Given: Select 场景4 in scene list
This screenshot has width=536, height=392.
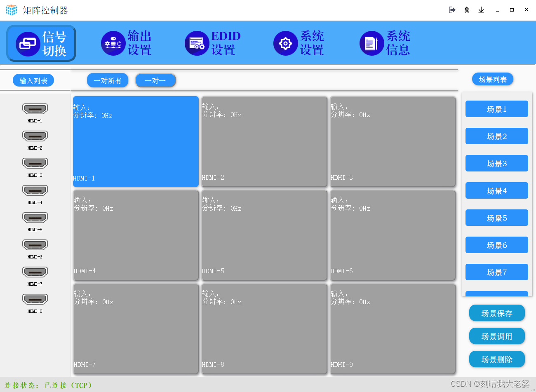Looking at the screenshot, I should coord(497,190).
